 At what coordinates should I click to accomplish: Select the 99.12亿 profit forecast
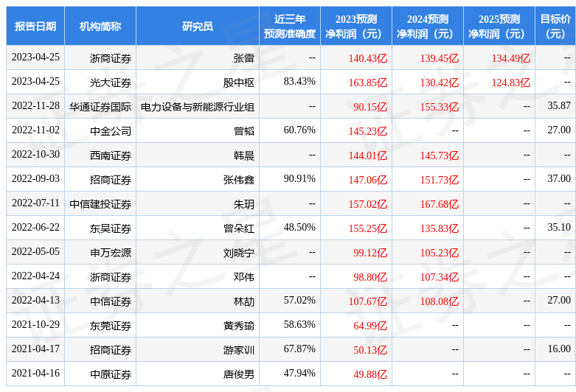[x=370, y=253]
